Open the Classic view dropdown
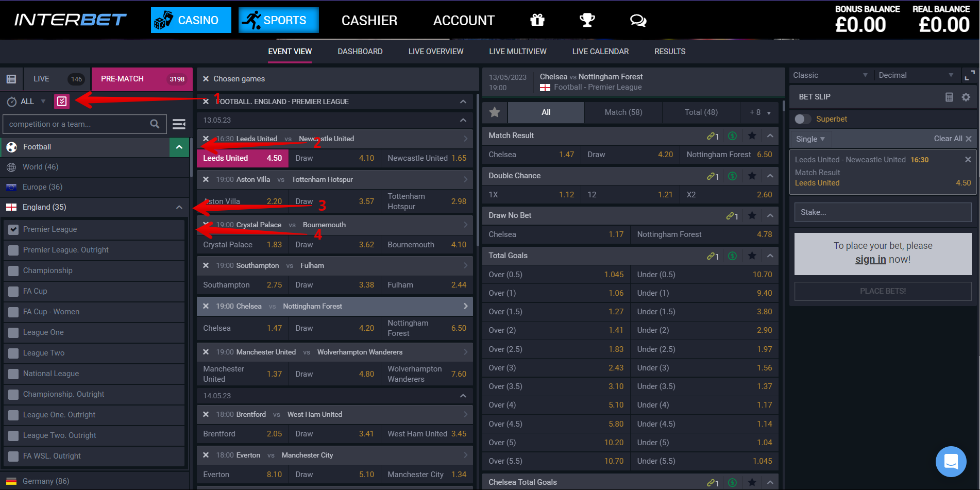The height and width of the screenshot is (490, 980). pyautogui.click(x=831, y=75)
